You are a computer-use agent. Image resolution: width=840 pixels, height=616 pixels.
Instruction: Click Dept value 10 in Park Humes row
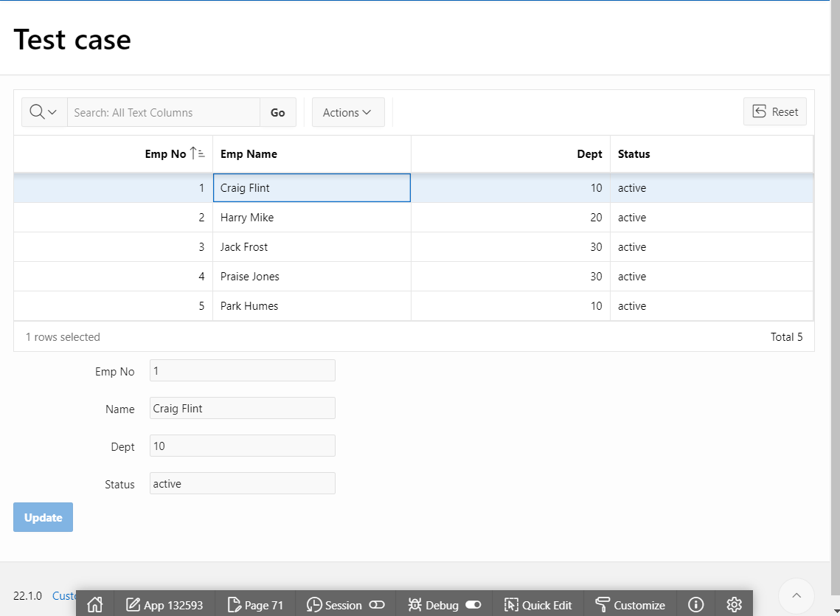point(510,305)
